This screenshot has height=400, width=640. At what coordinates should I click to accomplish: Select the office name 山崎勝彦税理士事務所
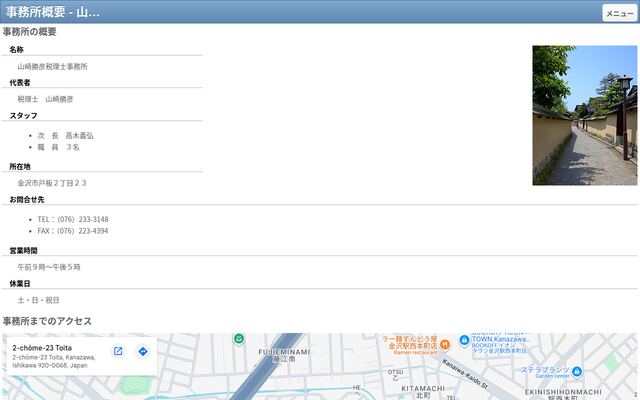tap(52, 66)
